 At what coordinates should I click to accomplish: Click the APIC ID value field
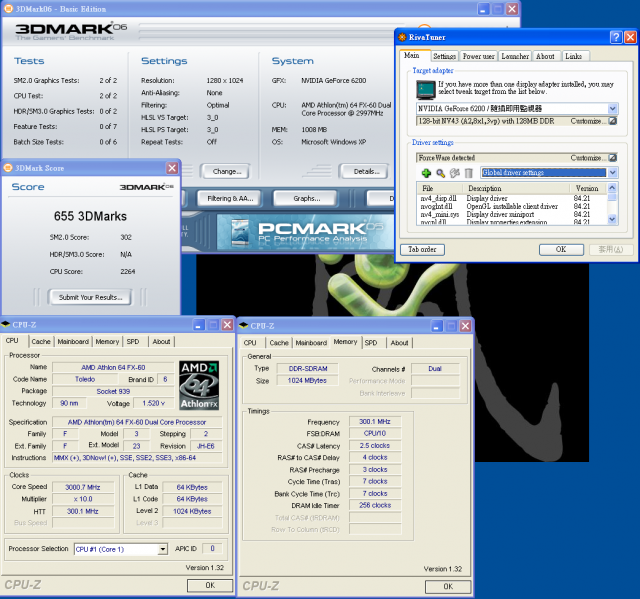click(x=212, y=548)
